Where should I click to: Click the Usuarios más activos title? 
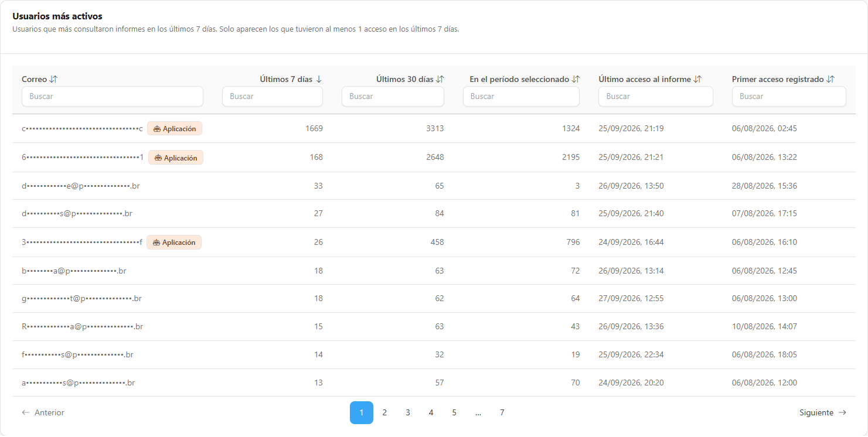[x=57, y=16]
